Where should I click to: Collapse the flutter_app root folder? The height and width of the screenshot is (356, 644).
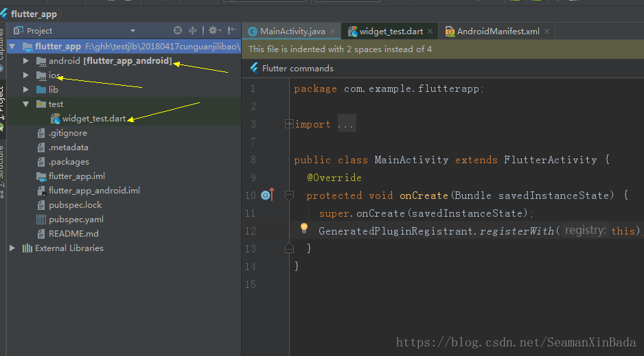click(12, 47)
